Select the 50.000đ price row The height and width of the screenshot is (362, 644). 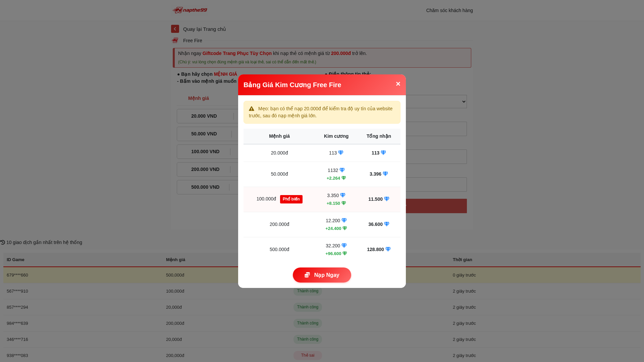pyautogui.click(x=322, y=174)
